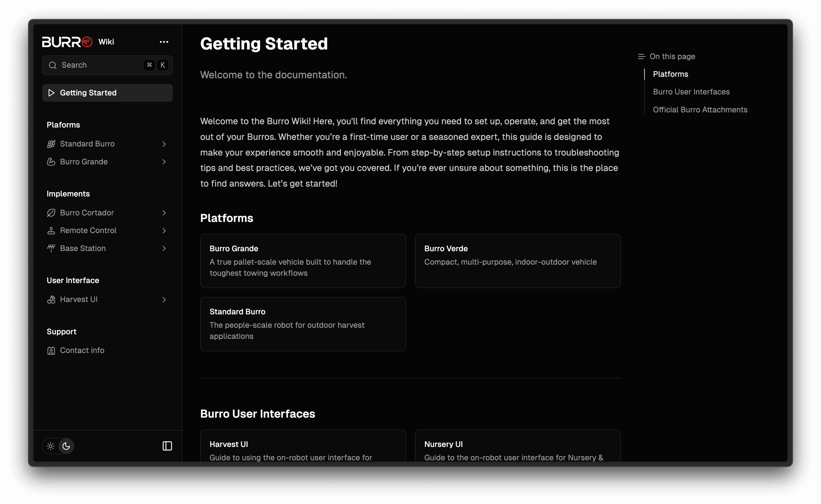Click the Burro Verde platform card

point(518,261)
